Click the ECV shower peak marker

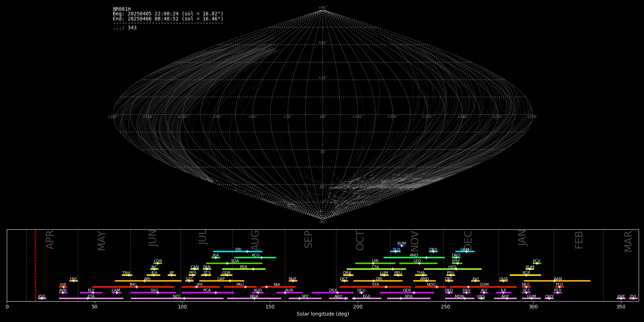(537, 263)
